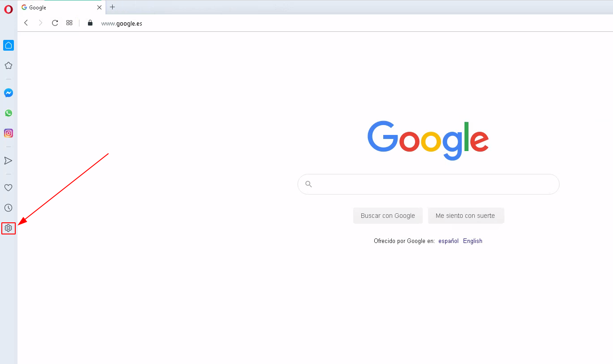613x364 pixels.
Task: Open the Home icon in sidebar
Action: pyautogui.click(x=9, y=45)
